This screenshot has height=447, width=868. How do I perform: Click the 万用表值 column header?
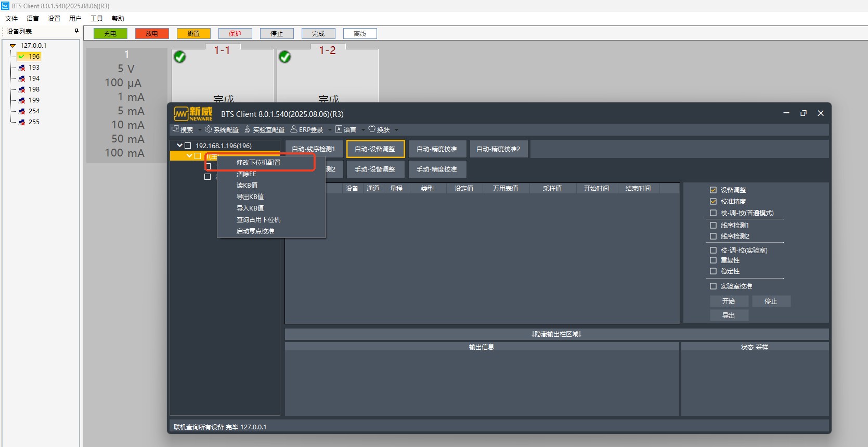[506, 189]
